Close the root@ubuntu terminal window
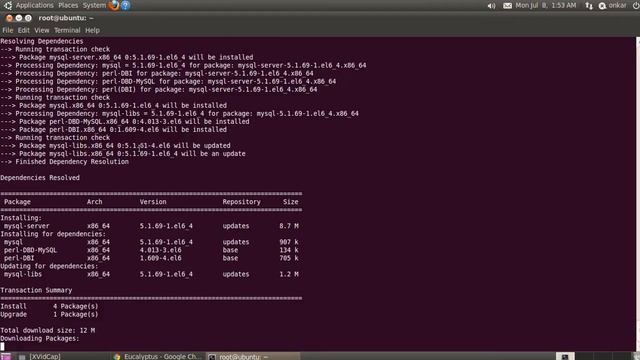Viewport: 640px width, 360px height. pyautogui.click(x=9, y=18)
